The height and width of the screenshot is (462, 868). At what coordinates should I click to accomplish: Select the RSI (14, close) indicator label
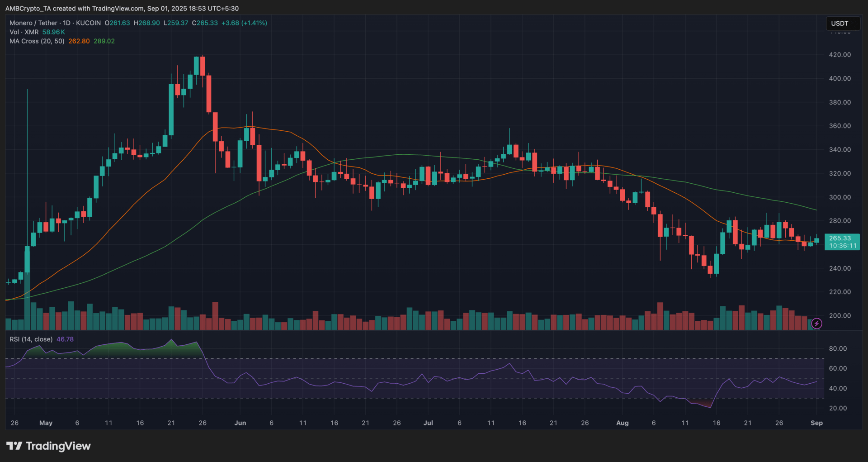click(x=31, y=339)
